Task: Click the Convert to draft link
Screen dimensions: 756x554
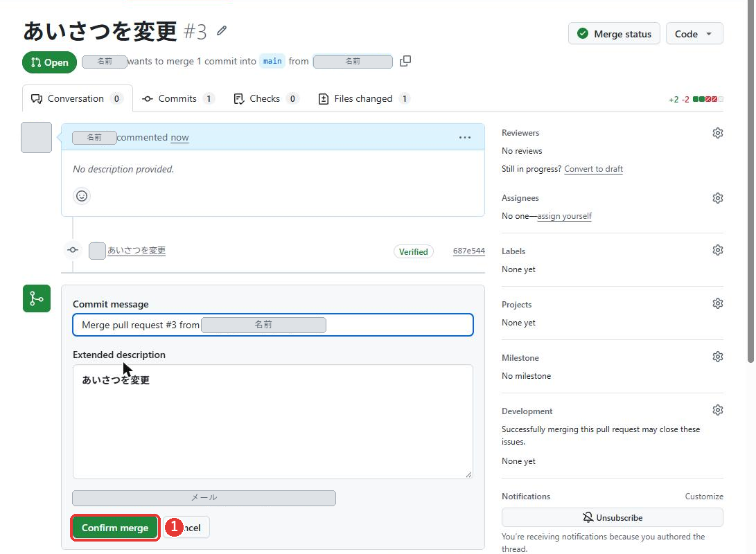Action: click(594, 169)
